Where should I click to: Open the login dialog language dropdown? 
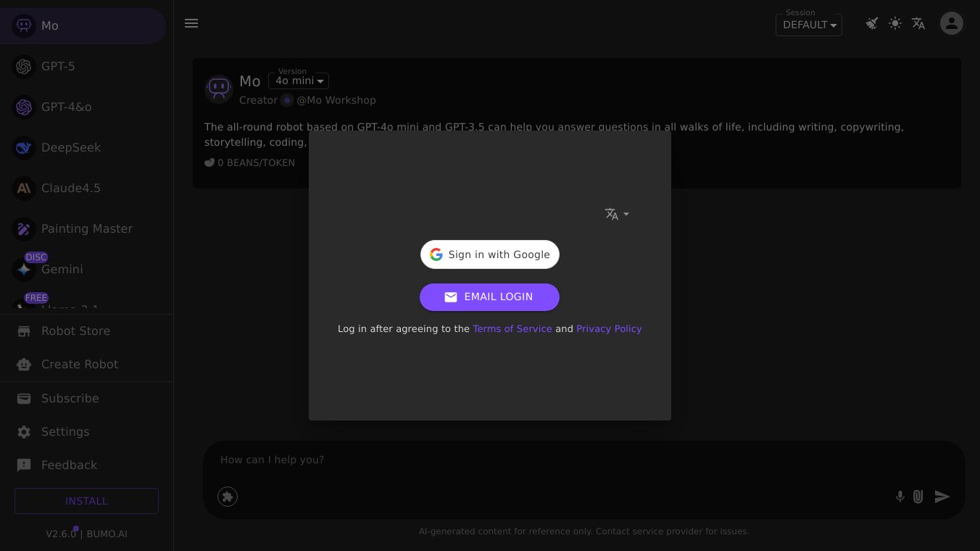pyautogui.click(x=617, y=214)
